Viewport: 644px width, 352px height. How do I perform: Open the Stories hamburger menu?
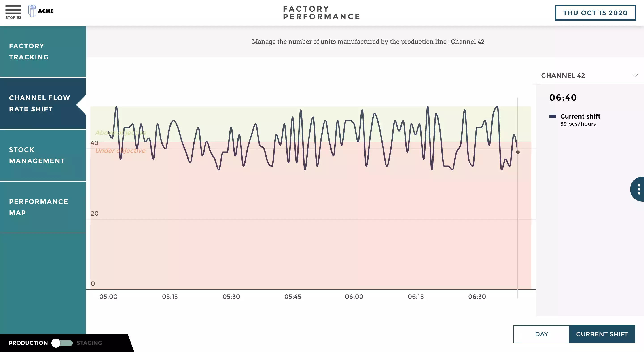(x=13, y=10)
